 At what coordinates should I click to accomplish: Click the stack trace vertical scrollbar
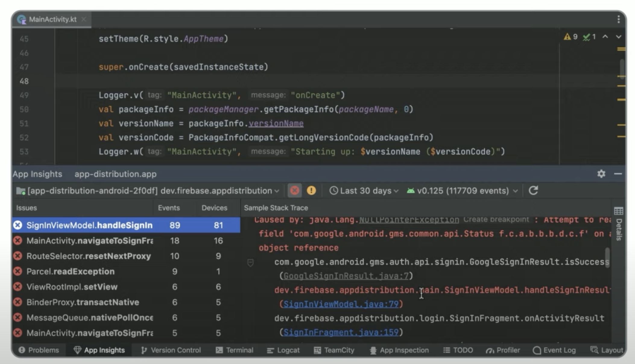pyautogui.click(x=607, y=257)
